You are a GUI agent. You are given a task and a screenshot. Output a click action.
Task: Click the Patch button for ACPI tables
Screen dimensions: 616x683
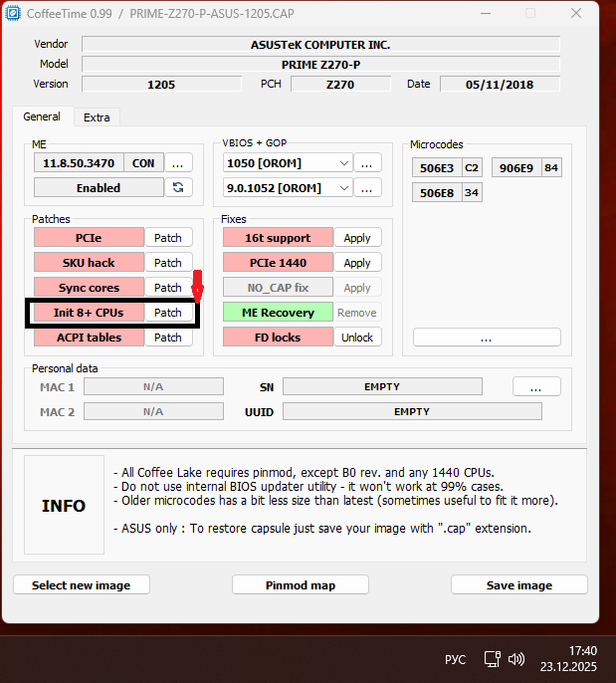point(168,338)
